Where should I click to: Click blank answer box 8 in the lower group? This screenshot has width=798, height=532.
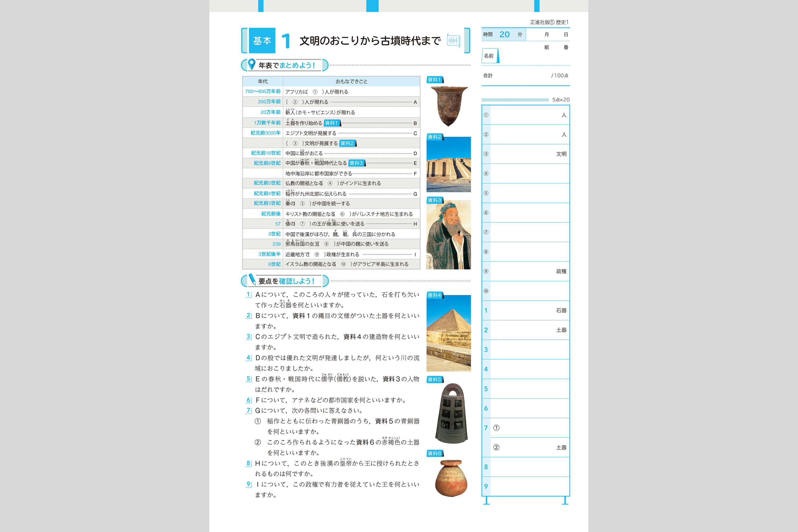tap(530, 467)
